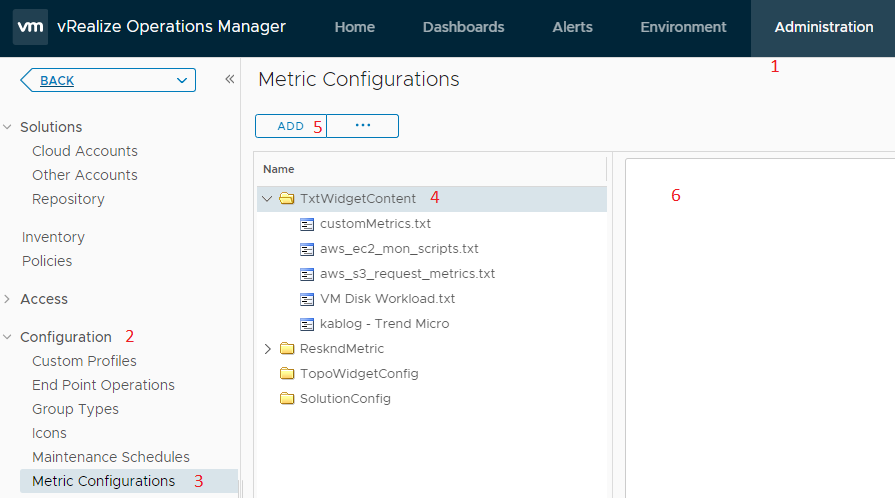The image size is (895, 504).
Task: Click the TxtWidgetContent folder icon
Action: 287,199
